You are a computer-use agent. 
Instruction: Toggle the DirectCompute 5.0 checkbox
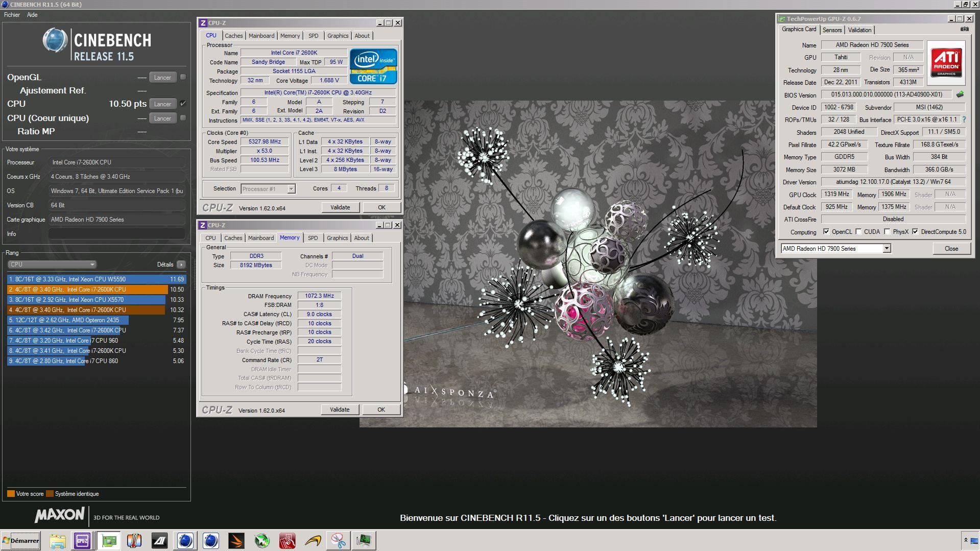(915, 232)
